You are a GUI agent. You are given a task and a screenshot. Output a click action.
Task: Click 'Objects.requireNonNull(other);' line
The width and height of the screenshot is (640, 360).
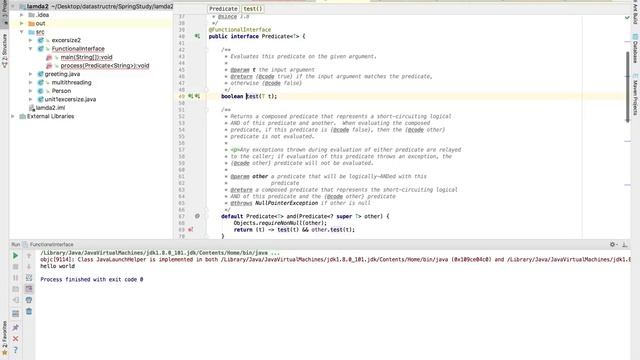coord(280,223)
